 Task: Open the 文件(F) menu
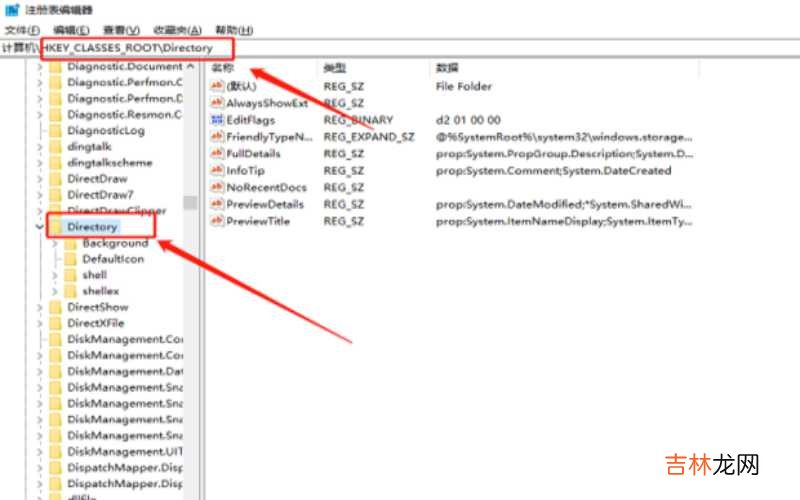[x=21, y=31]
